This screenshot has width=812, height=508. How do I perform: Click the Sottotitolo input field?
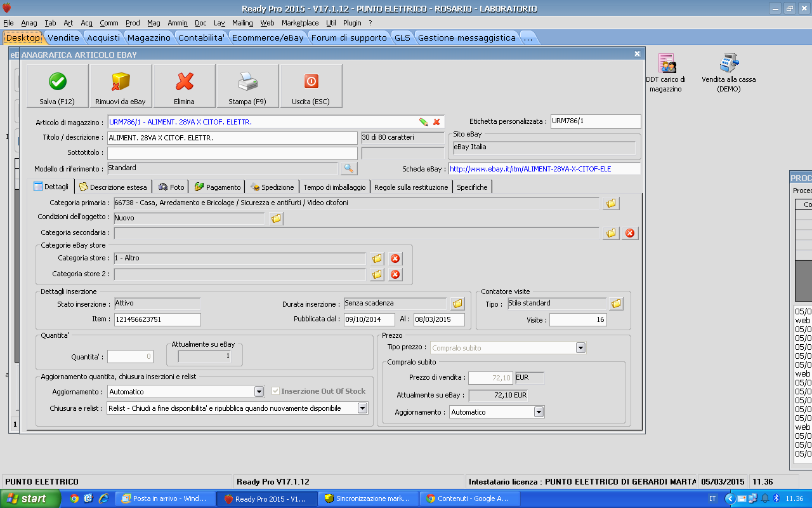click(x=232, y=153)
